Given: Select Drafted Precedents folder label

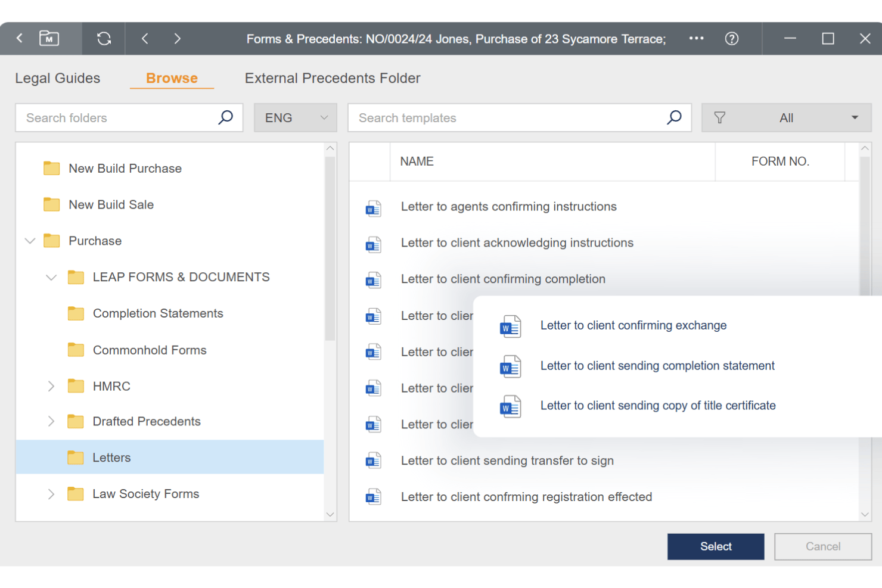Looking at the screenshot, I should 147,421.
